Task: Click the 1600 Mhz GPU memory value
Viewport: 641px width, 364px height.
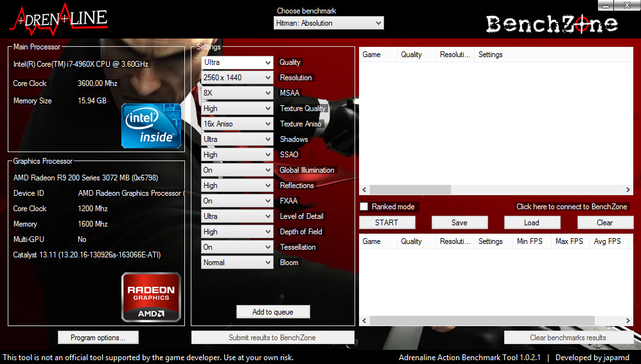Action: pyautogui.click(x=92, y=224)
